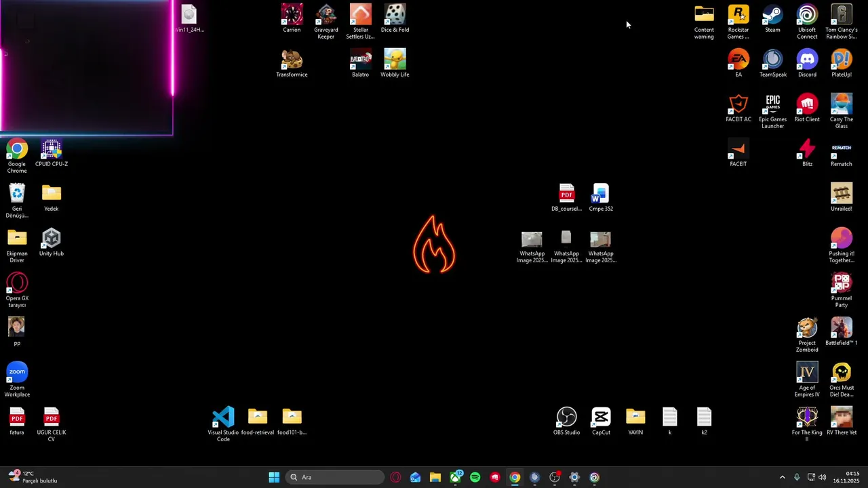Click the taskbar Ara search box
868x488 pixels.
(x=335, y=477)
